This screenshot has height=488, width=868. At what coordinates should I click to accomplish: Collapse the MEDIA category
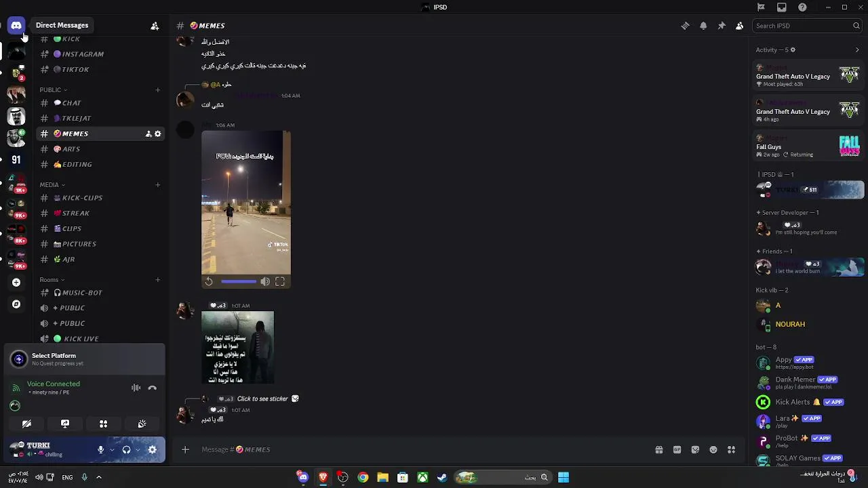point(52,184)
